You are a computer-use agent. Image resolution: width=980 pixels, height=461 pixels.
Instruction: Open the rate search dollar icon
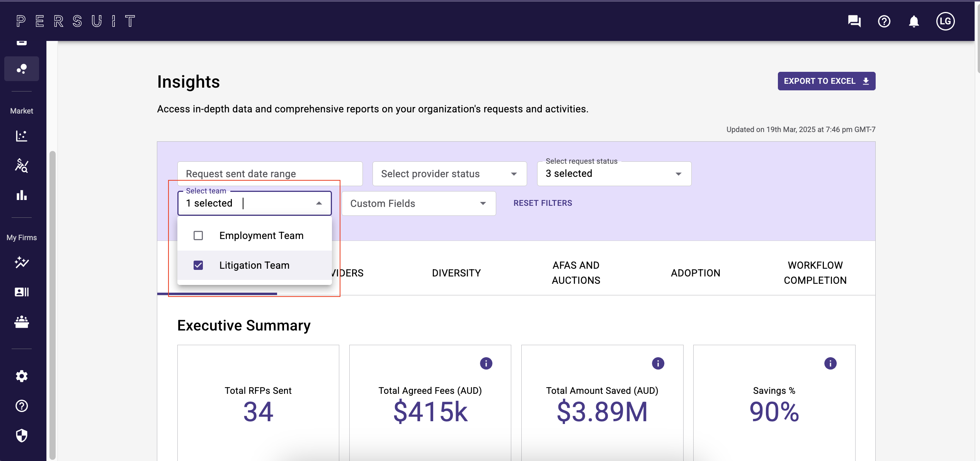coord(22,166)
